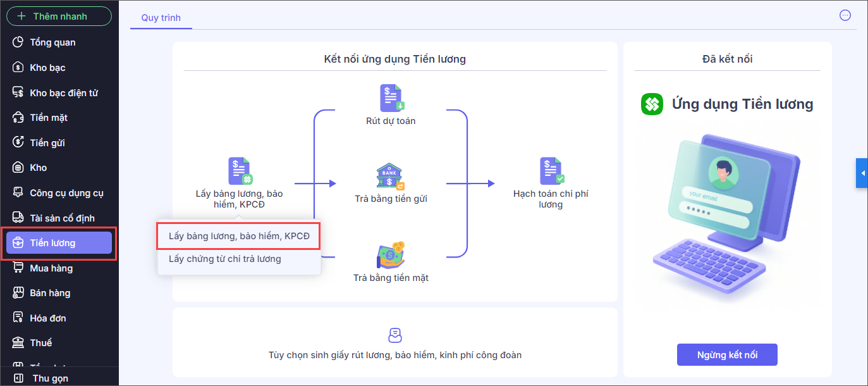Open the Hóa đơn invoice icon
868x386 pixels.
[x=18, y=318]
